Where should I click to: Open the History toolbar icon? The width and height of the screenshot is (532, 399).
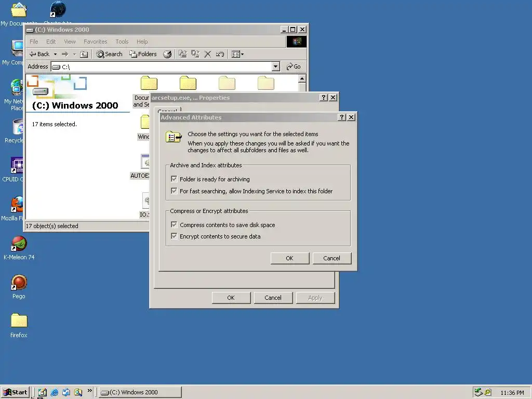[x=167, y=54]
